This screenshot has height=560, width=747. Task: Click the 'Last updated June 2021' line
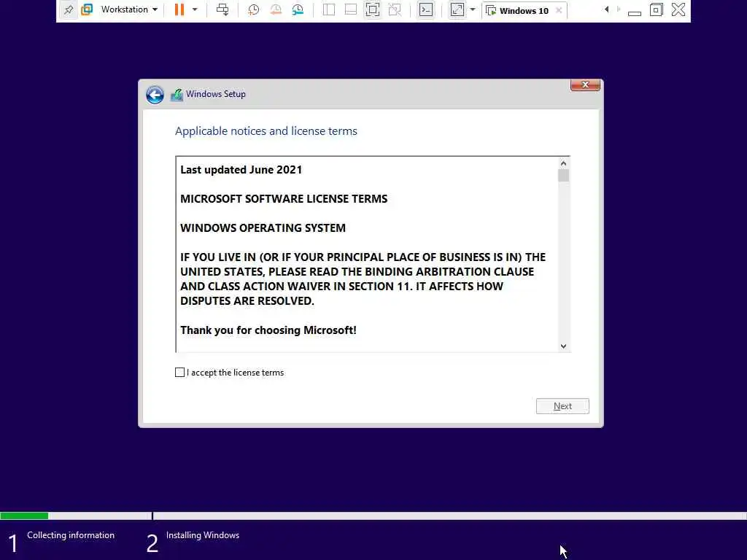point(241,170)
